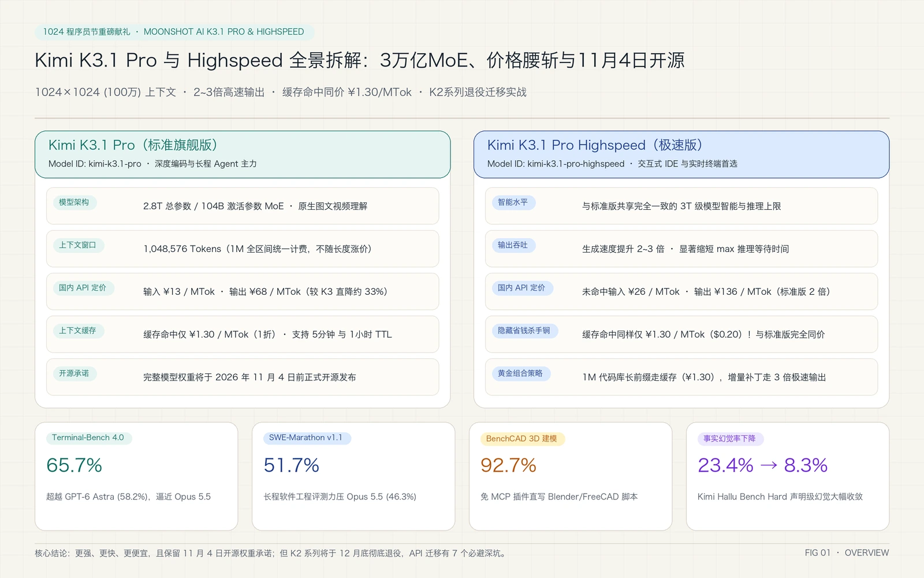
Task: Select the text "与标准版共享完全一致的 3T 级模型智能与推理上限"
Action: pos(681,206)
